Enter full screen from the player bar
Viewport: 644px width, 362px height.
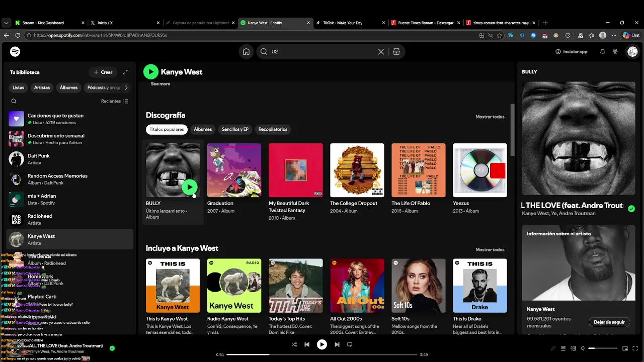click(635, 348)
